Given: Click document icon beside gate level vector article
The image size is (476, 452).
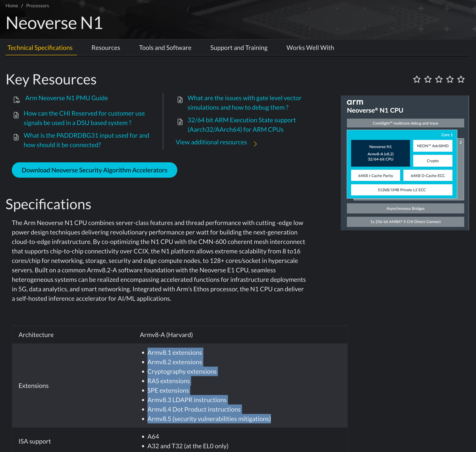Looking at the screenshot, I should click(x=180, y=100).
